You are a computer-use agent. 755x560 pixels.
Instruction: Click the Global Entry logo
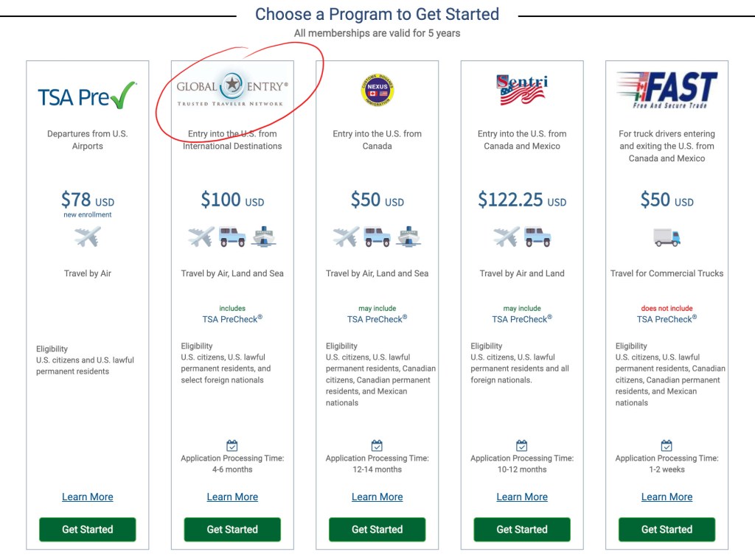pyautogui.click(x=232, y=91)
